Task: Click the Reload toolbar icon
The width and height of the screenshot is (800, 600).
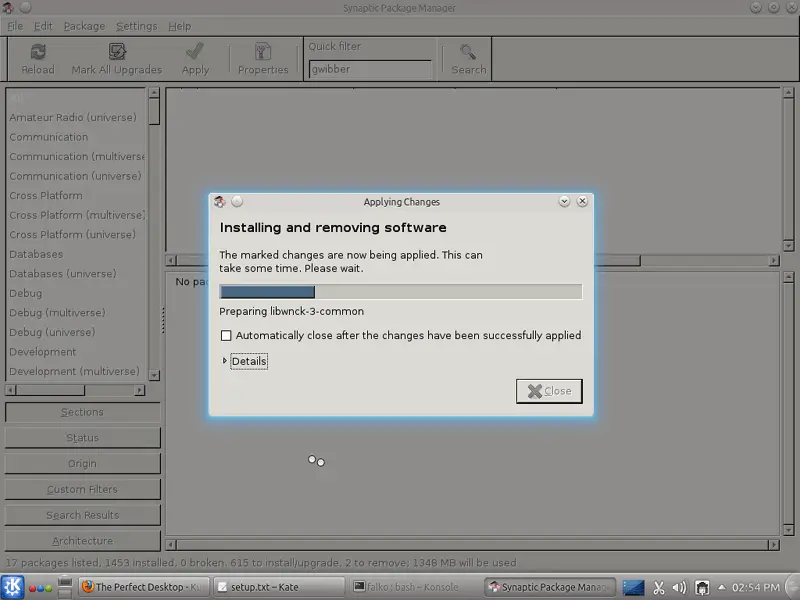Action: click(x=38, y=52)
